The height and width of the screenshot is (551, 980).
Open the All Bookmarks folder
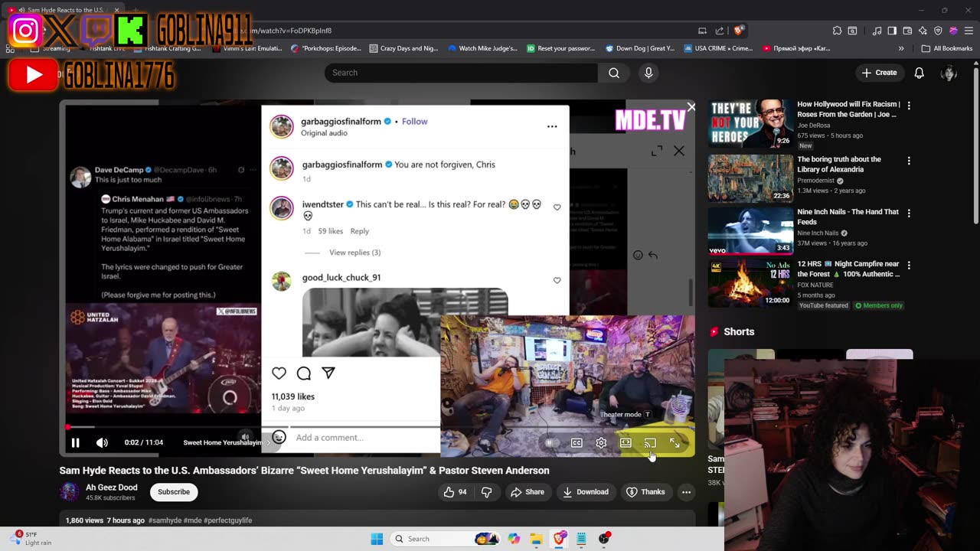click(x=947, y=48)
